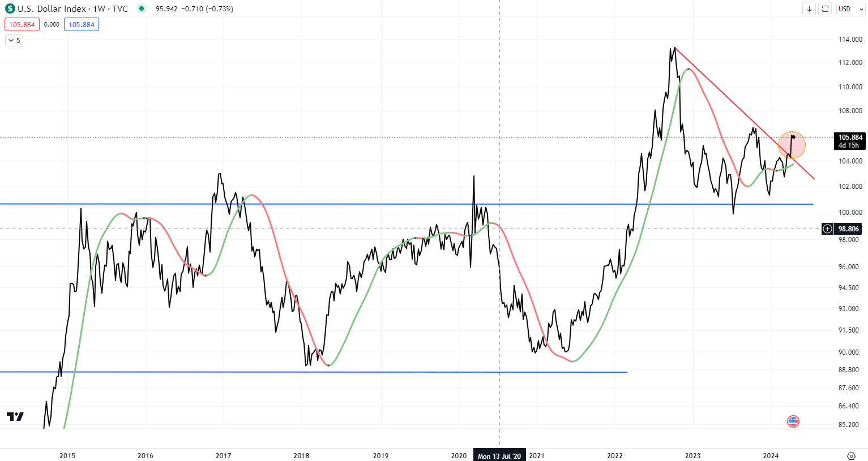Click the green market status dot

[142, 8]
